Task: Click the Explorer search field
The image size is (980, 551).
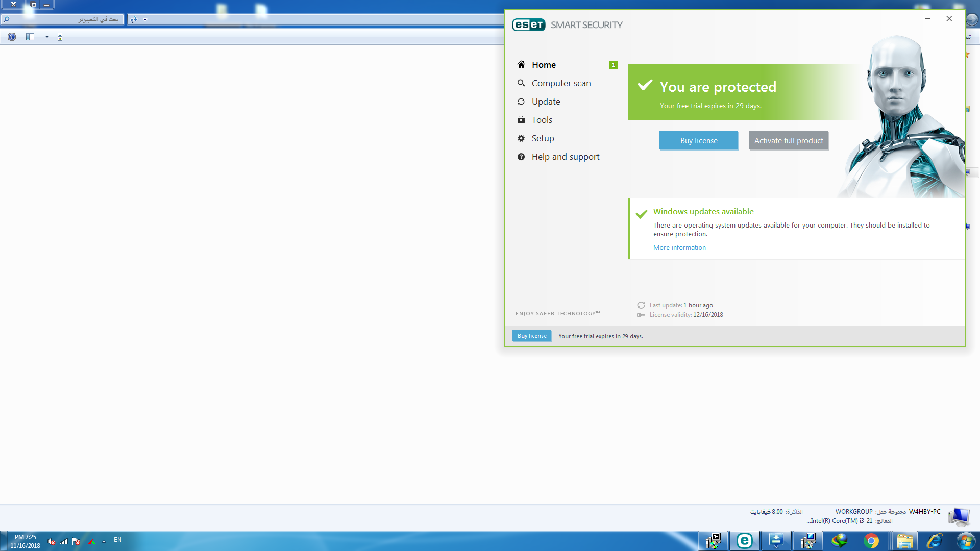Action: pyautogui.click(x=62, y=19)
